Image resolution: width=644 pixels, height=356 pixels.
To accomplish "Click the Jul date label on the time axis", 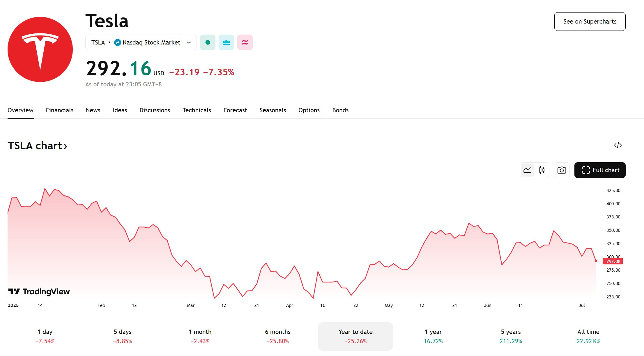I will pos(582,305).
